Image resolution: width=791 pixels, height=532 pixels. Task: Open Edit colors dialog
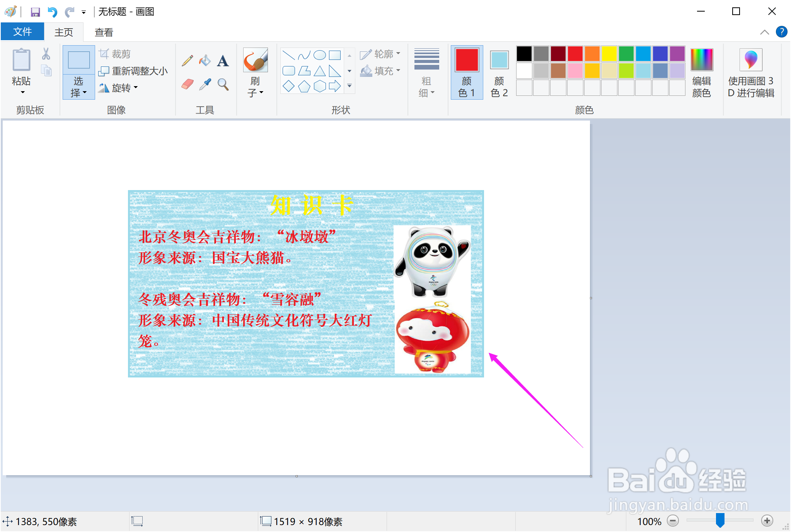(701, 72)
